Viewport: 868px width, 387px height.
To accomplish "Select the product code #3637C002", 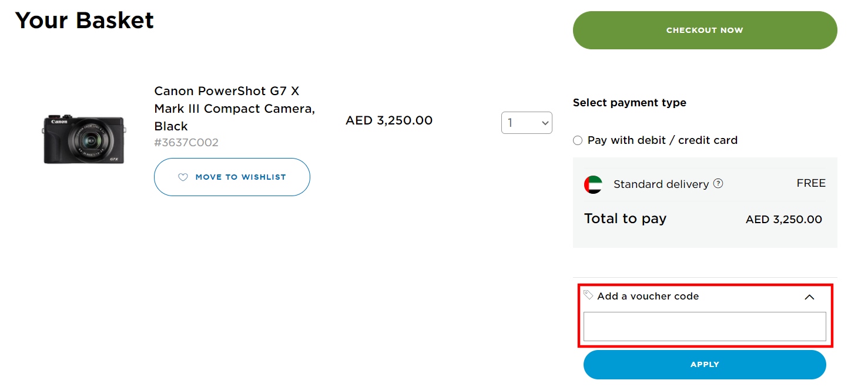I will [x=186, y=142].
